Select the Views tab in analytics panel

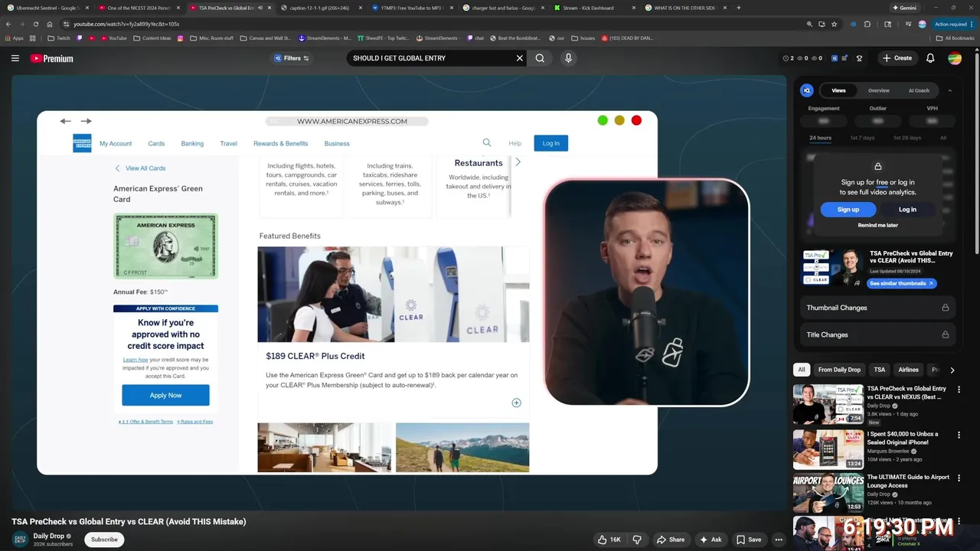838,90
